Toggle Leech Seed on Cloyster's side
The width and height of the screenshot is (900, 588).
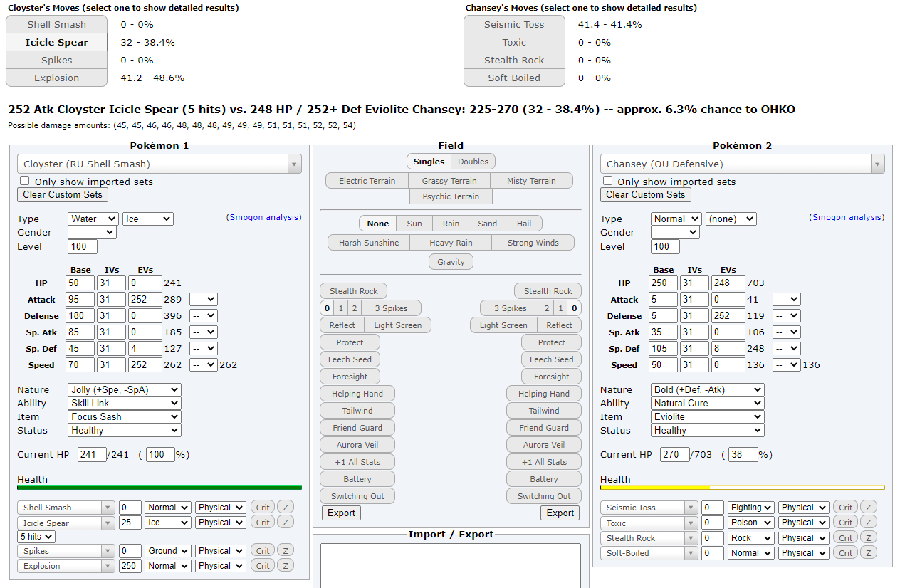coord(350,359)
